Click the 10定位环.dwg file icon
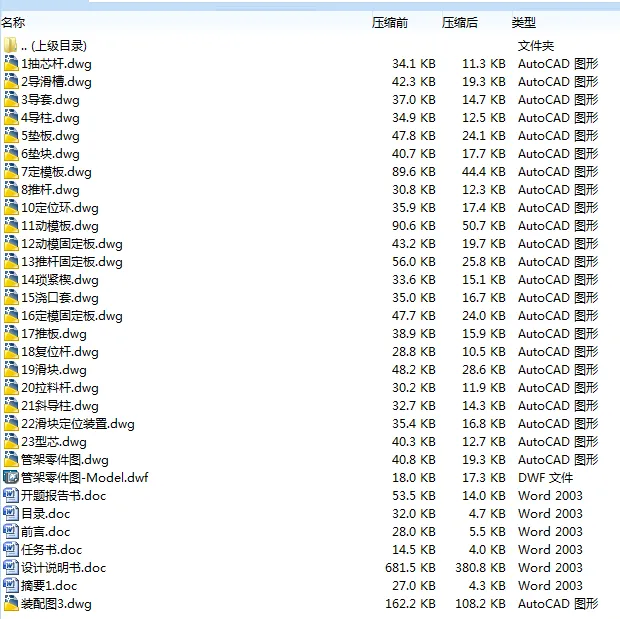Screen dimensions: 620x619 click(x=11, y=208)
